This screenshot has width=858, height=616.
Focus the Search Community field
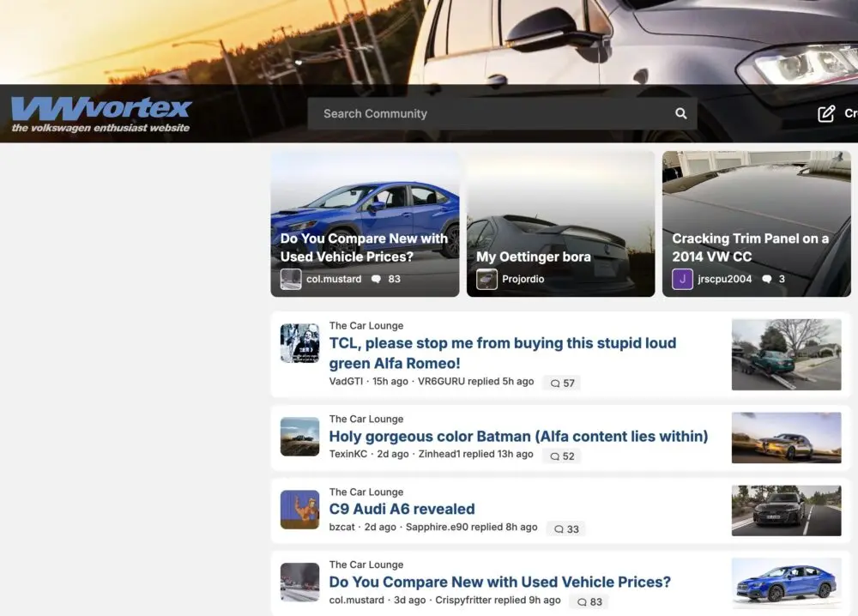(502, 113)
